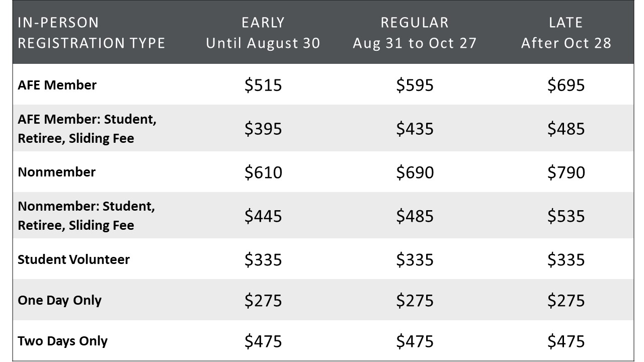Viewport: 644px width, 362px height.
Task: Click the In-Person Registration Type header
Action: [92, 33]
